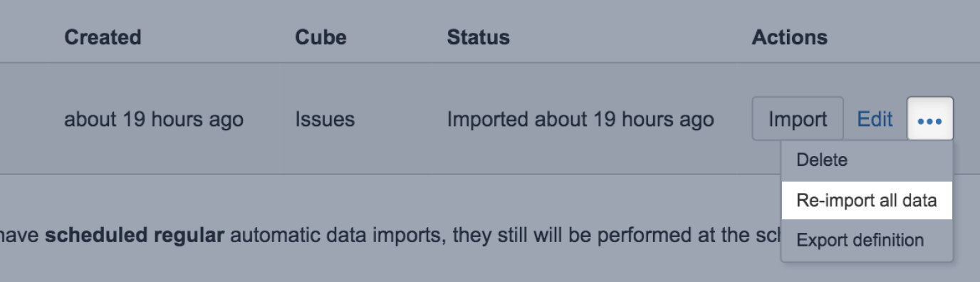Open the three-dots more actions menu

(x=930, y=119)
